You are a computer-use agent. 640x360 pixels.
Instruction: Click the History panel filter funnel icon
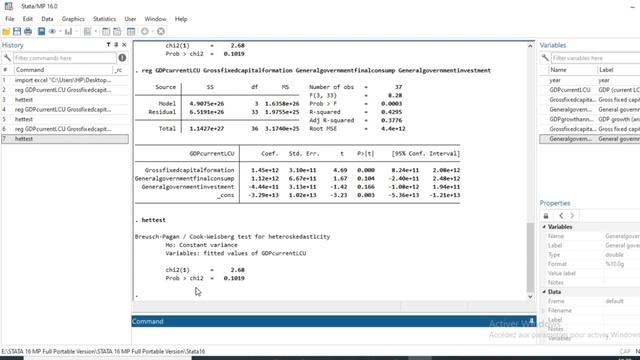point(108,45)
